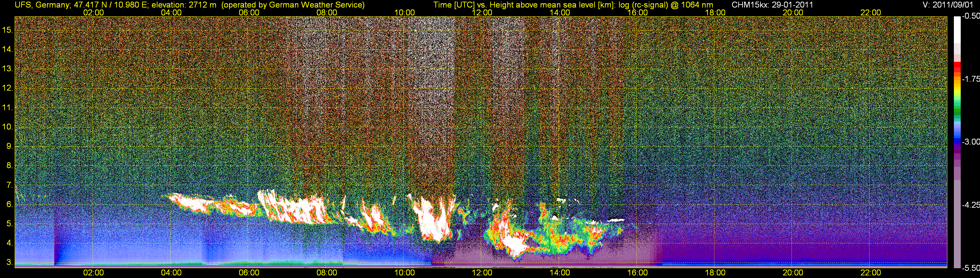Select the 02:00 label on the bottom time axis

tap(93, 273)
